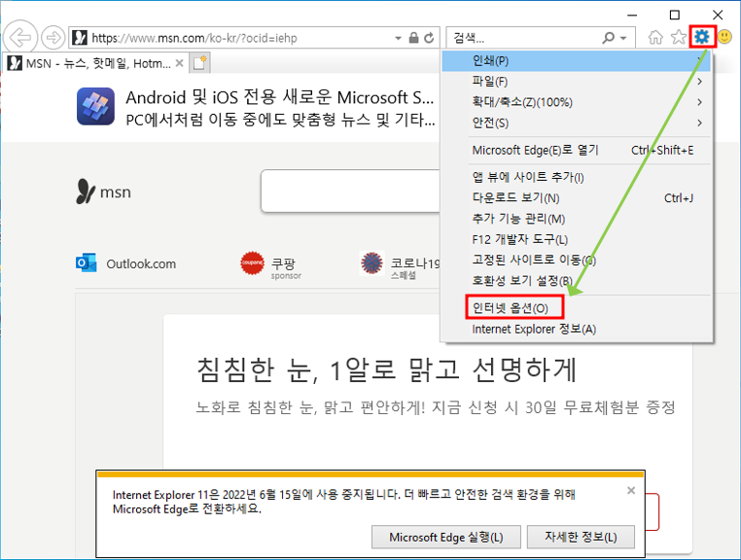Viewport: 741px width, 560px height.
Task: Click the msn butterfly logo
Action: click(86, 192)
